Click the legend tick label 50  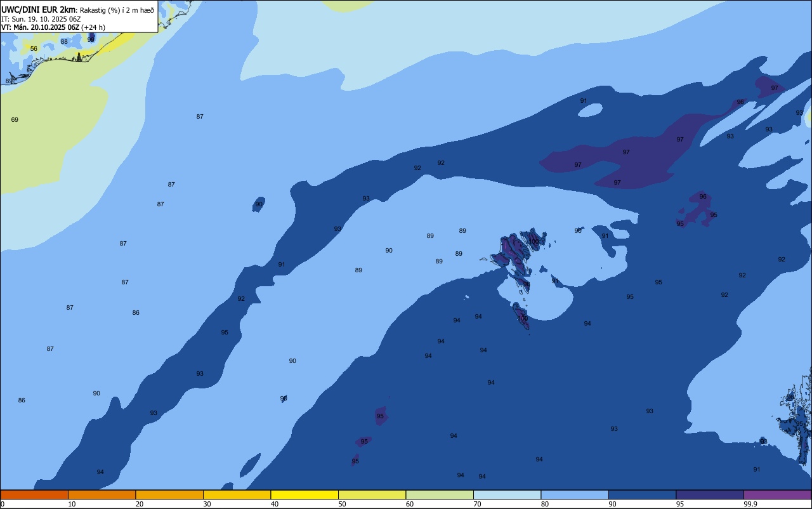pos(342,504)
